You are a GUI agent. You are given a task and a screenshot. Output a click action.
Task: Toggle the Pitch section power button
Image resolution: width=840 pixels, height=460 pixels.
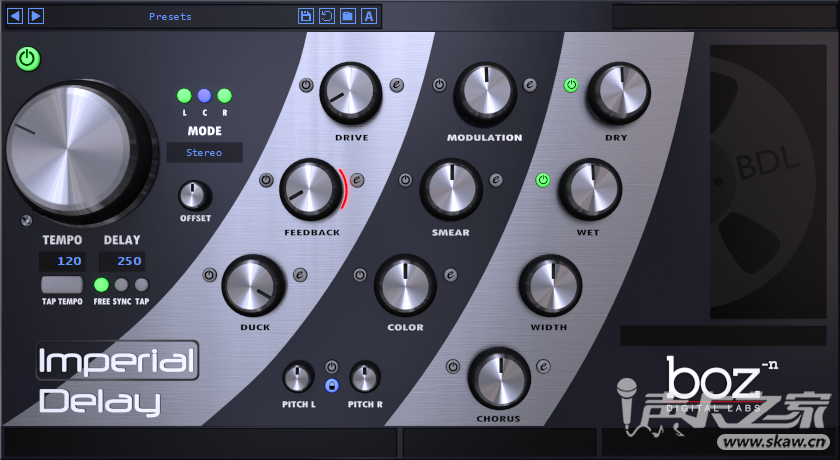[332, 367]
